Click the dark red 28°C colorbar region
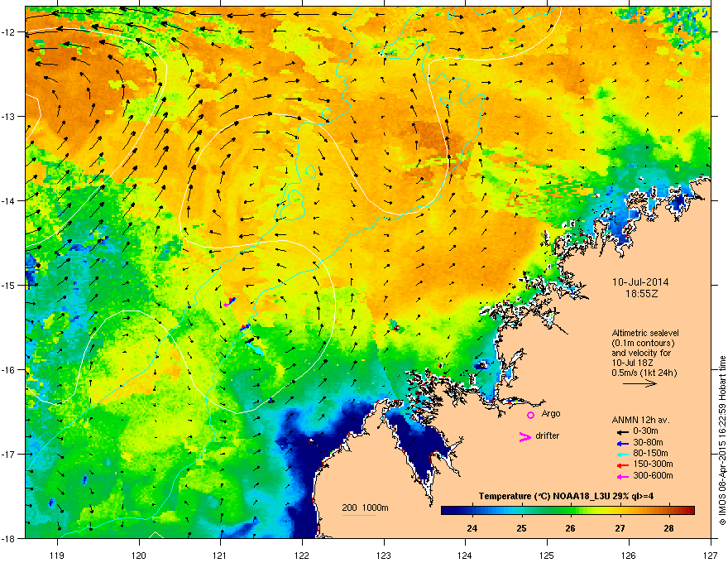Screen dimensions: 728x563 pyautogui.click(x=669, y=510)
